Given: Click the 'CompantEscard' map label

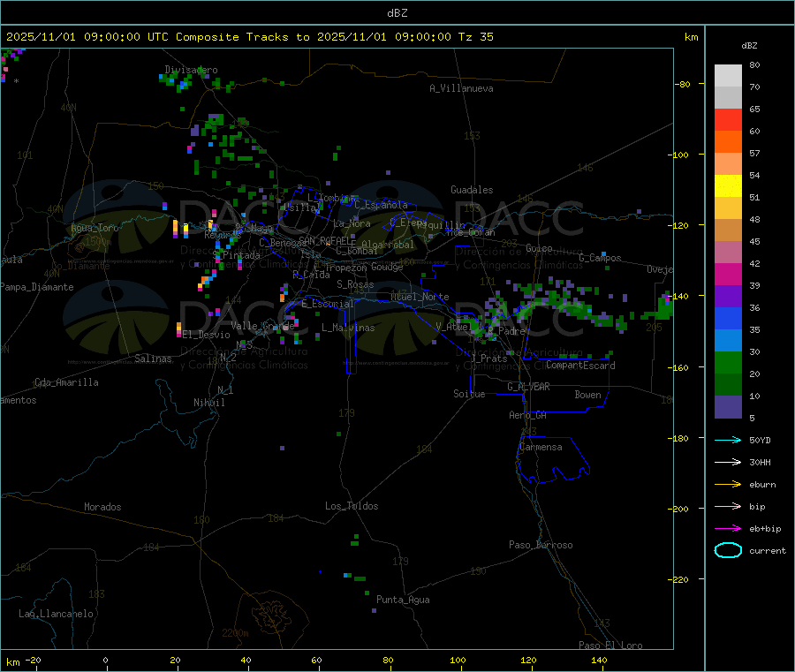Looking at the screenshot, I should coord(580,365).
